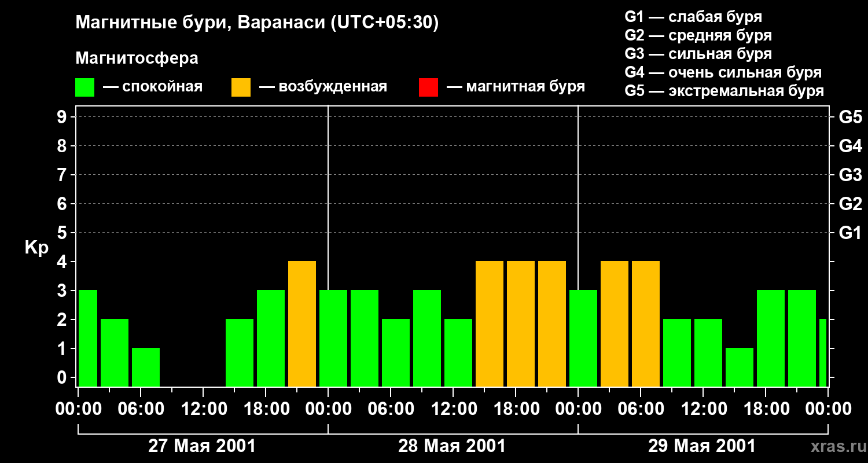The width and height of the screenshot is (868, 463).
Task: Click the 'Kp' axis title
Action: [x=36, y=248]
